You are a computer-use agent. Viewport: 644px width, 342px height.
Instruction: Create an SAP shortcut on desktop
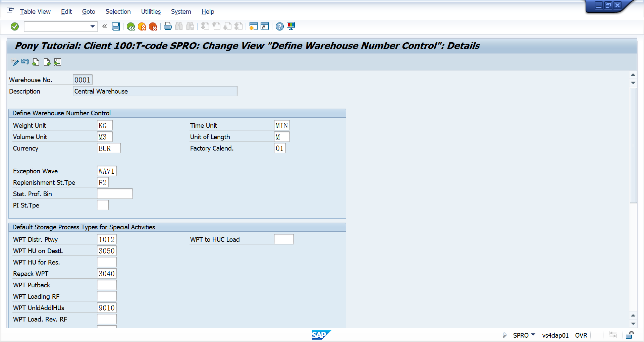pyautogui.click(x=265, y=26)
